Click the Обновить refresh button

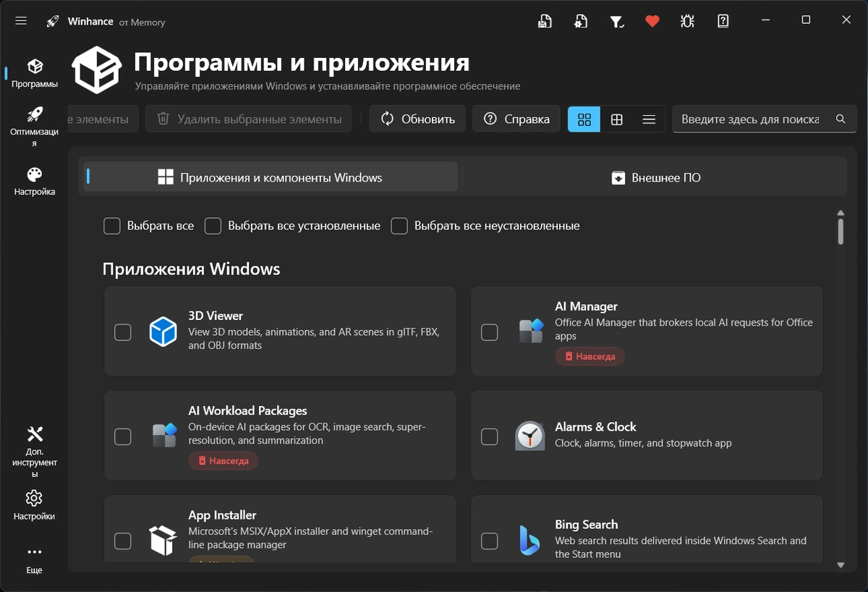pyautogui.click(x=417, y=119)
